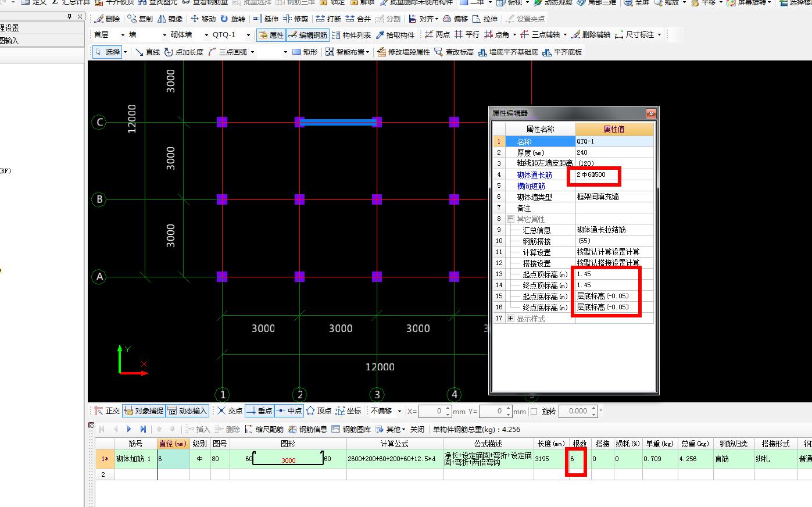
Task: Select 平行 parallel axis tool
Action: point(467,35)
